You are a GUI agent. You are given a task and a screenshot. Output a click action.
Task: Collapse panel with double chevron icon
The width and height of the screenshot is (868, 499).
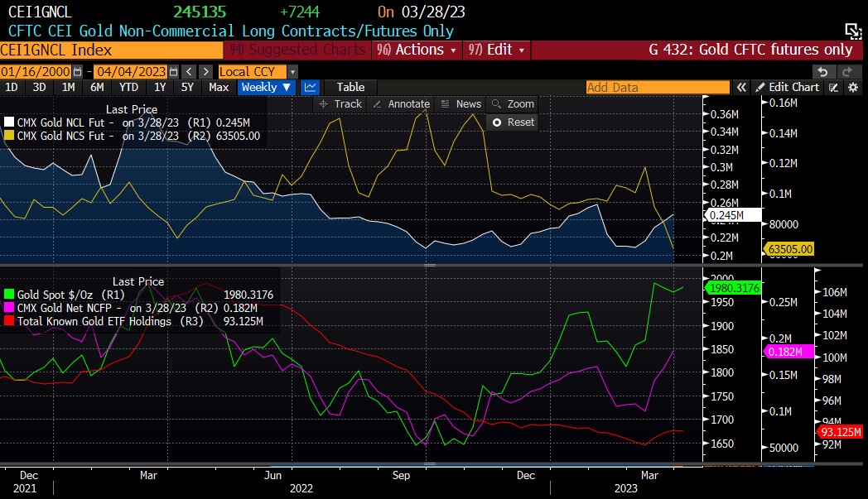point(742,87)
